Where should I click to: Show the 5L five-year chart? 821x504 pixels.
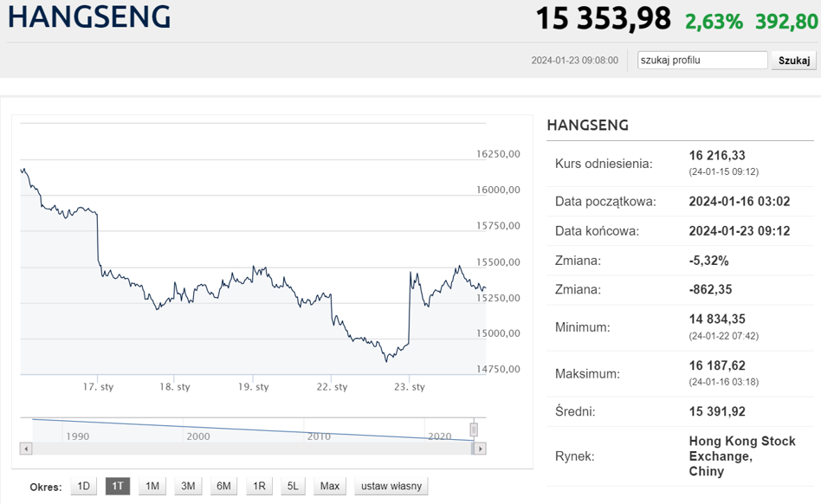[293, 486]
